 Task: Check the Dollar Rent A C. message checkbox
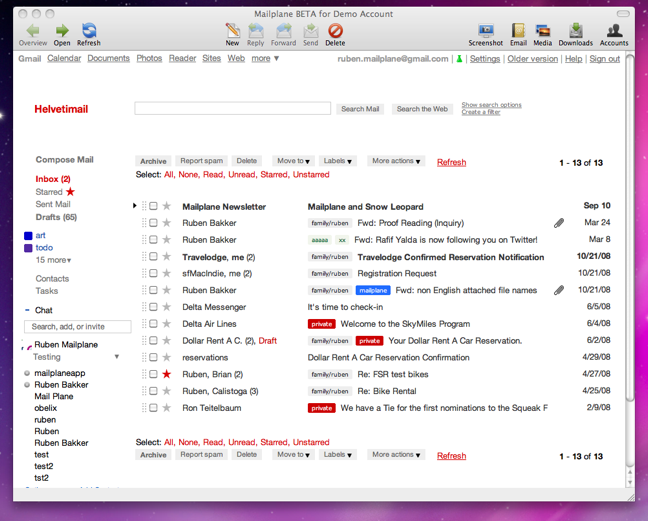click(153, 340)
